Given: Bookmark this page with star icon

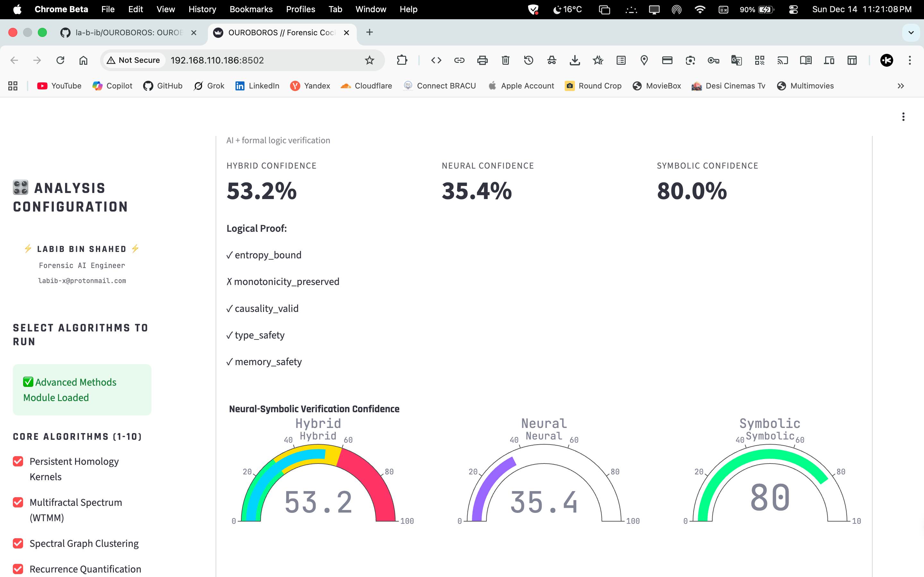Looking at the screenshot, I should click(x=369, y=60).
